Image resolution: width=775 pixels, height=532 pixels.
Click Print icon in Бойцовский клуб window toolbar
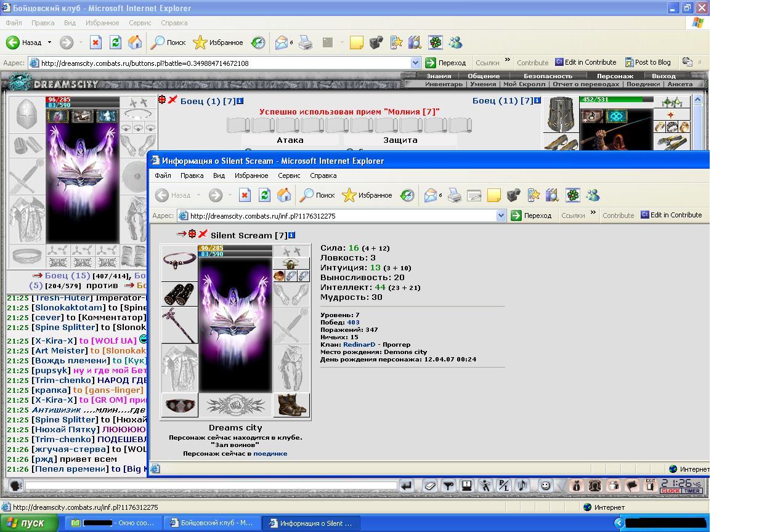coord(306,42)
